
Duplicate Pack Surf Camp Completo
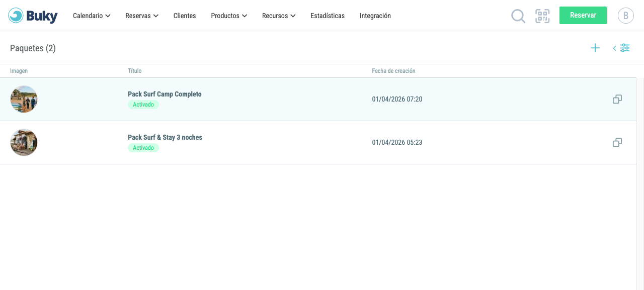[617, 100]
